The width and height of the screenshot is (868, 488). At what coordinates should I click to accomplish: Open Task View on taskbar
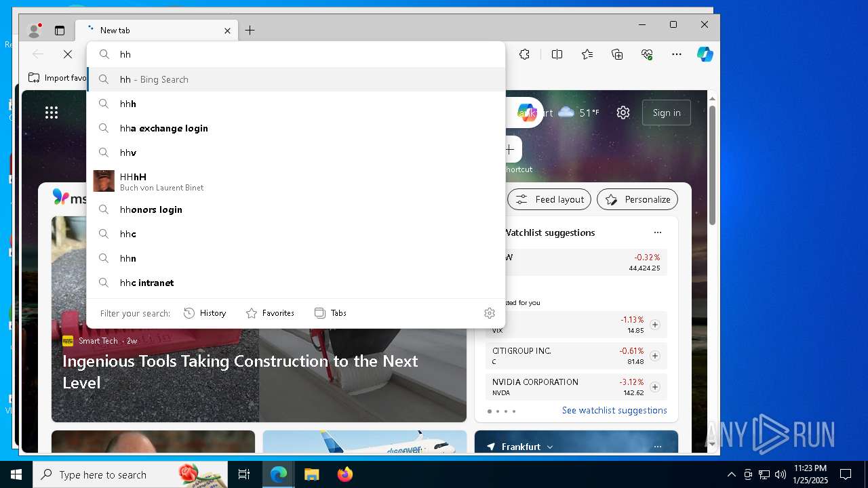tap(244, 474)
